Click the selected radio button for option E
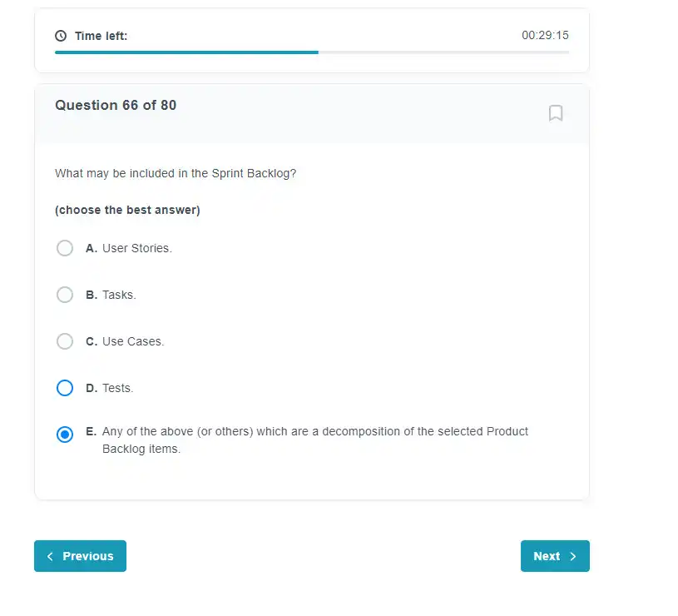Image resolution: width=678 pixels, height=616 pixels. [x=65, y=435]
